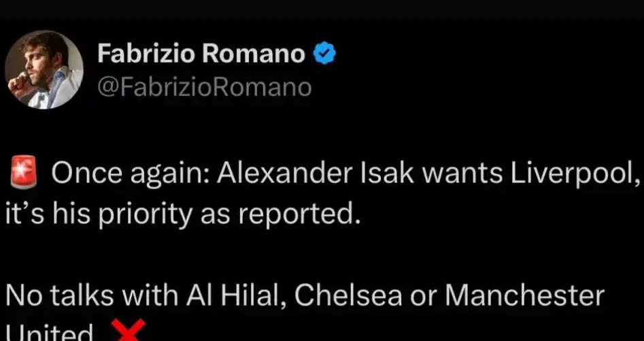Open Fabrizio Romano's profile picture
The height and width of the screenshot is (341, 644).
pyautogui.click(x=44, y=70)
